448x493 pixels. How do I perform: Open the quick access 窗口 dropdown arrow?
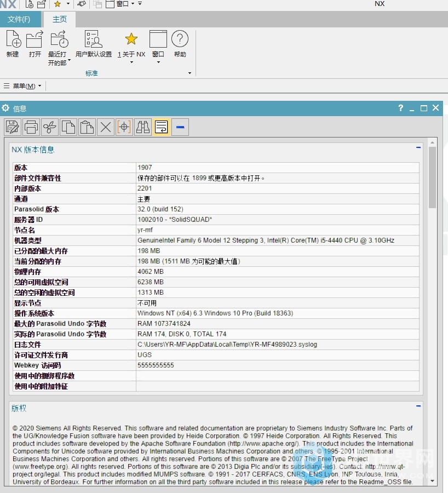point(133,4)
